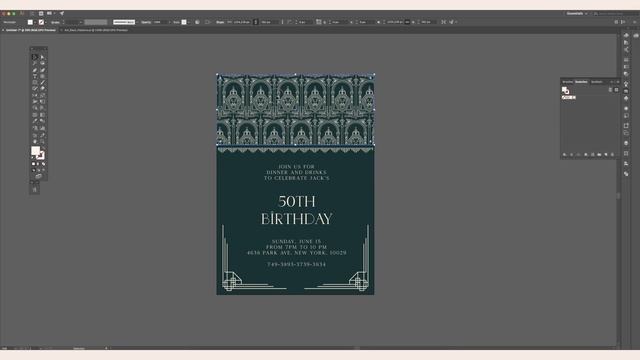This screenshot has width=640, height=360.
Task: Open Change Screen Mode button
Action: pos(38,176)
